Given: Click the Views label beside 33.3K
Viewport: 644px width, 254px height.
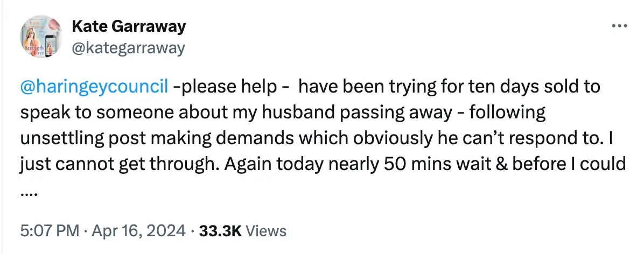Looking at the screenshot, I should [266, 231].
